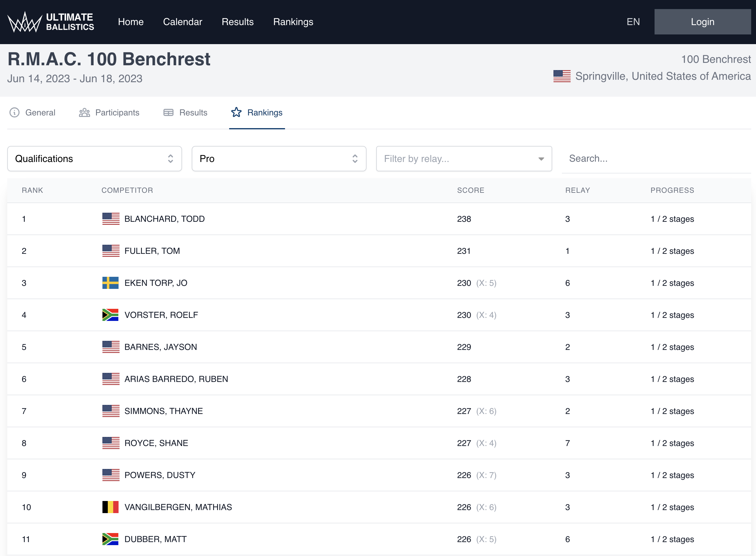Select competitor DUBBER, MATT
The width and height of the screenshot is (756, 556).
coord(155,539)
